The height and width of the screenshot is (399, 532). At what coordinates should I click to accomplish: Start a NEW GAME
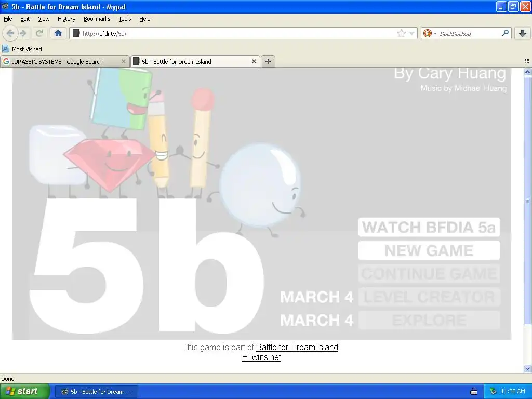click(429, 250)
